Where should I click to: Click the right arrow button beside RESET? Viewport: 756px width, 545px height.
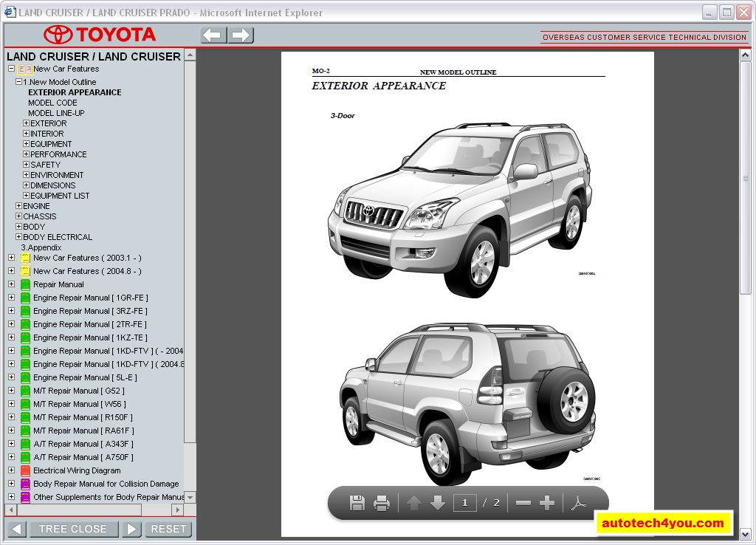click(131, 529)
